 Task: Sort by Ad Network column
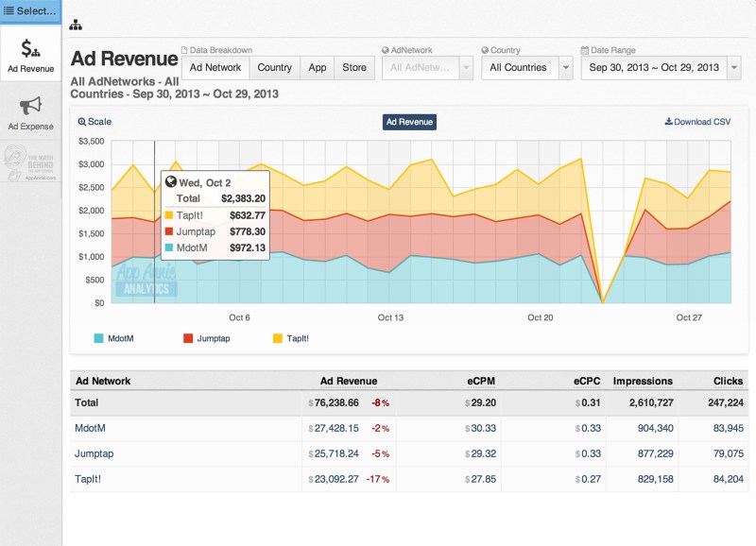coord(103,381)
